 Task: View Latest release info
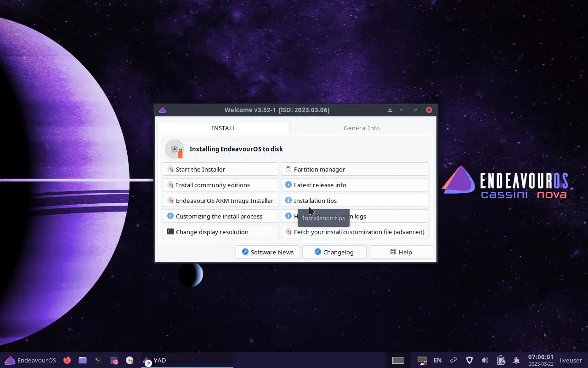pos(355,185)
